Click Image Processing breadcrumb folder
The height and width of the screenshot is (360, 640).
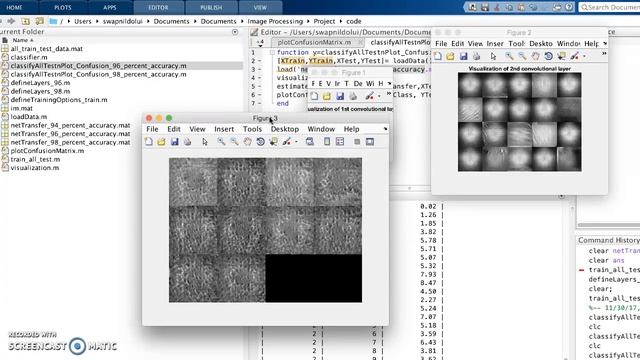tap(275, 21)
